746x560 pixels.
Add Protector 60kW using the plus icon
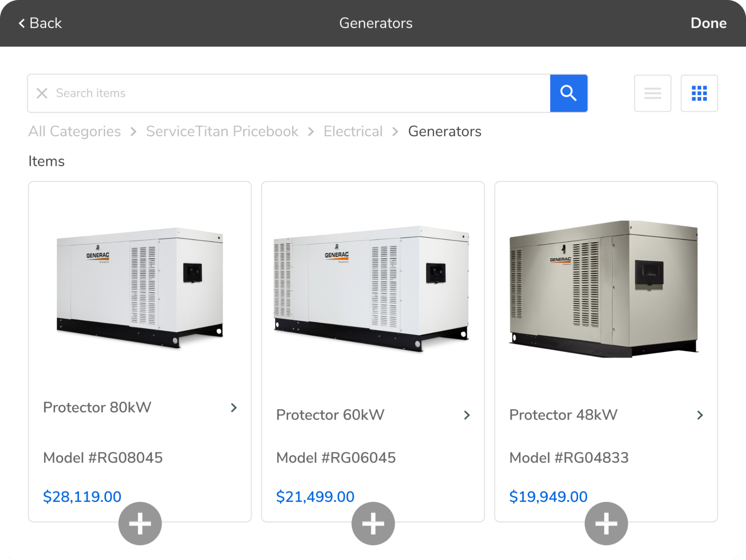372,523
